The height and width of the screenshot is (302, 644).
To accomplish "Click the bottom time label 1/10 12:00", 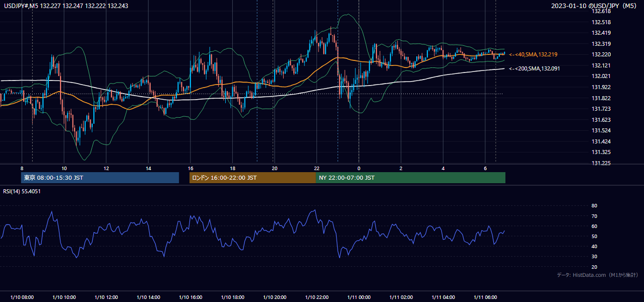I will [106, 297].
